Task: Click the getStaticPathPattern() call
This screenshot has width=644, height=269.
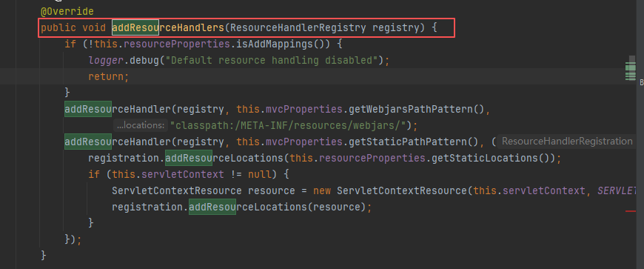Action: click(413, 142)
